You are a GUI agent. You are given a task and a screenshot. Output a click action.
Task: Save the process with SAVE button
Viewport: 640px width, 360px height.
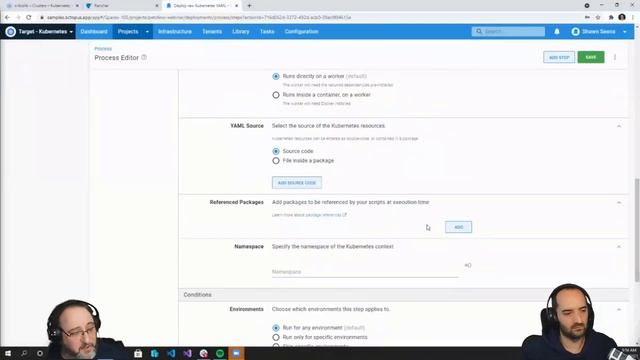coord(591,57)
